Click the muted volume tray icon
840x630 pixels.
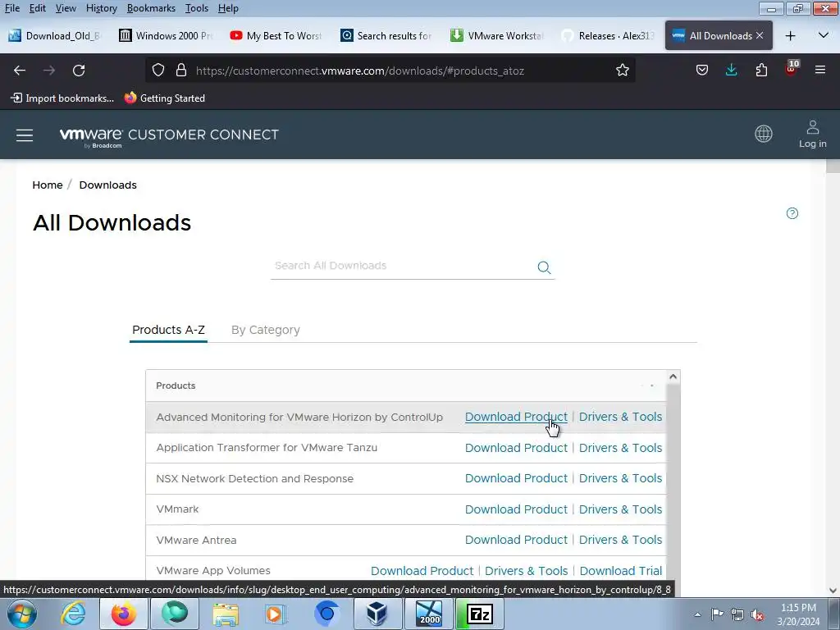(757, 614)
